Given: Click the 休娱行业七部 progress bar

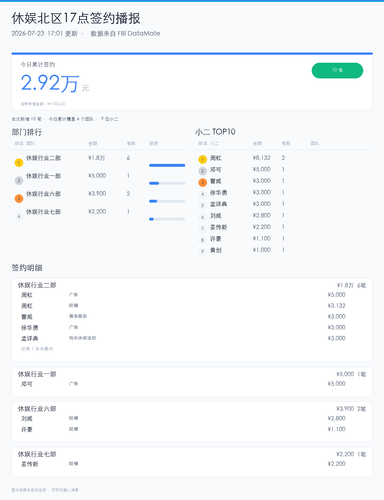Looking at the screenshot, I should click(x=167, y=219).
